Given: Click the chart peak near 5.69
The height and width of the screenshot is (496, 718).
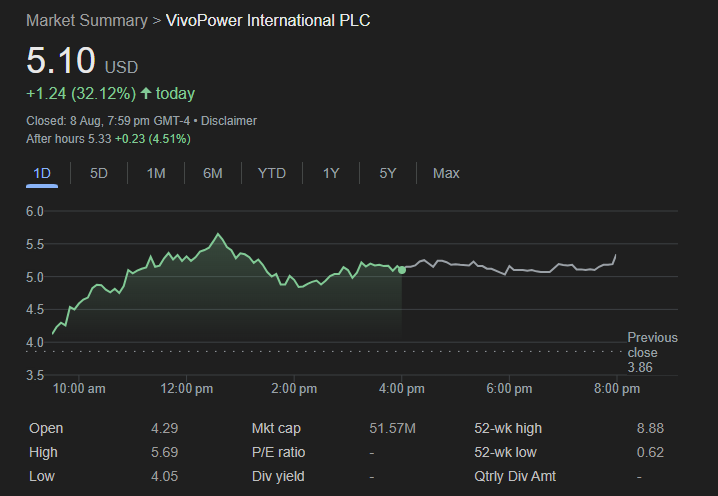Looking at the screenshot, I should pyautogui.click(x=218, y=234).
